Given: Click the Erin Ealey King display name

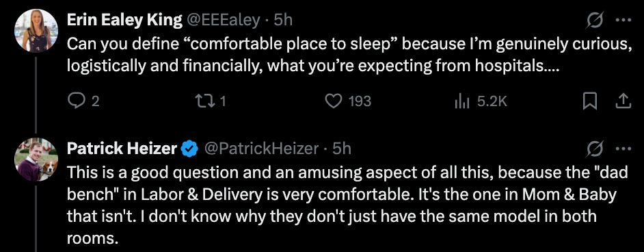Looking at the screenshot, I should coord(124,20).
